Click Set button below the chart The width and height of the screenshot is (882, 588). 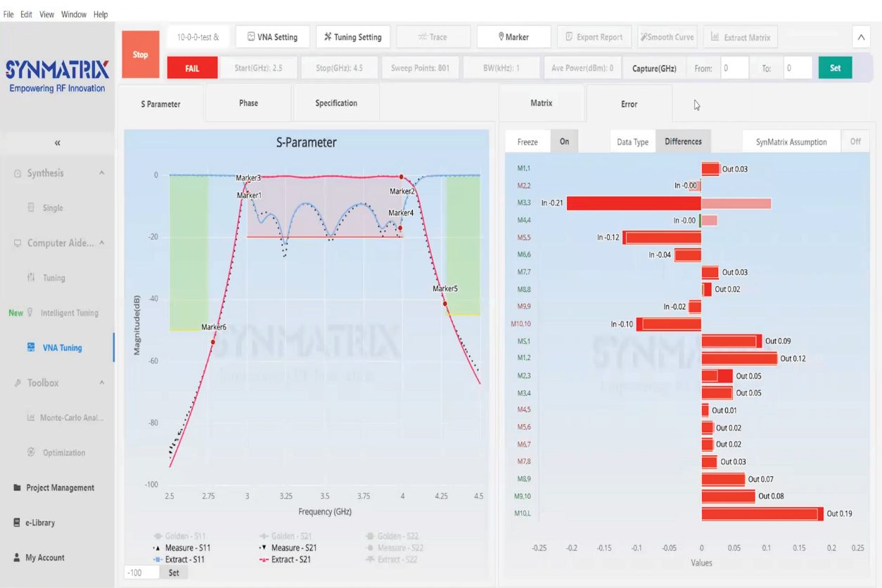pyautogui.click(x=174, y=573)
